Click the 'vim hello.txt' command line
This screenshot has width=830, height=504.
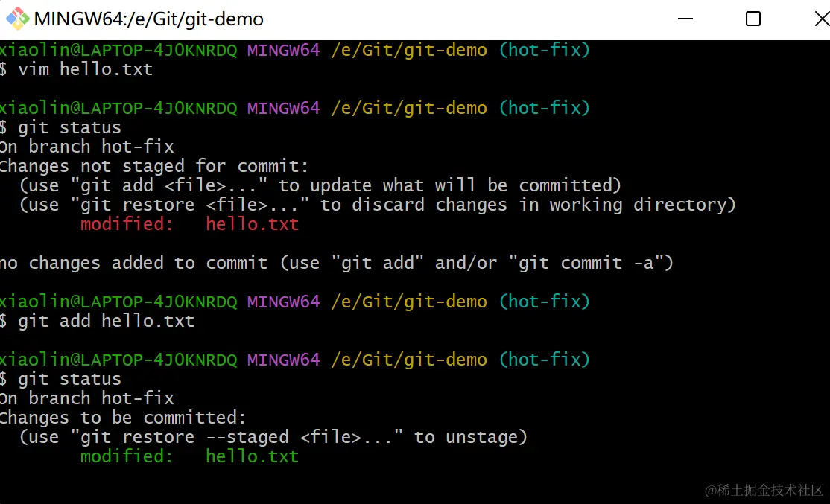point(77,69)
